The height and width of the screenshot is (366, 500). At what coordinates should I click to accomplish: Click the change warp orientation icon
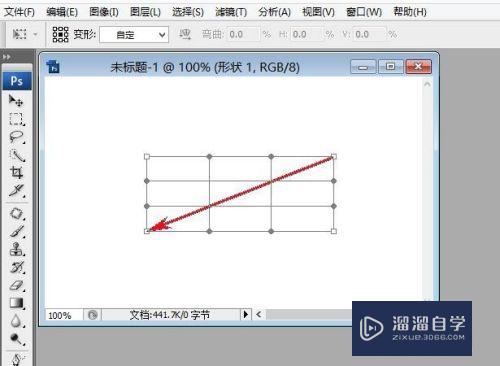click(x=185, y=34)
